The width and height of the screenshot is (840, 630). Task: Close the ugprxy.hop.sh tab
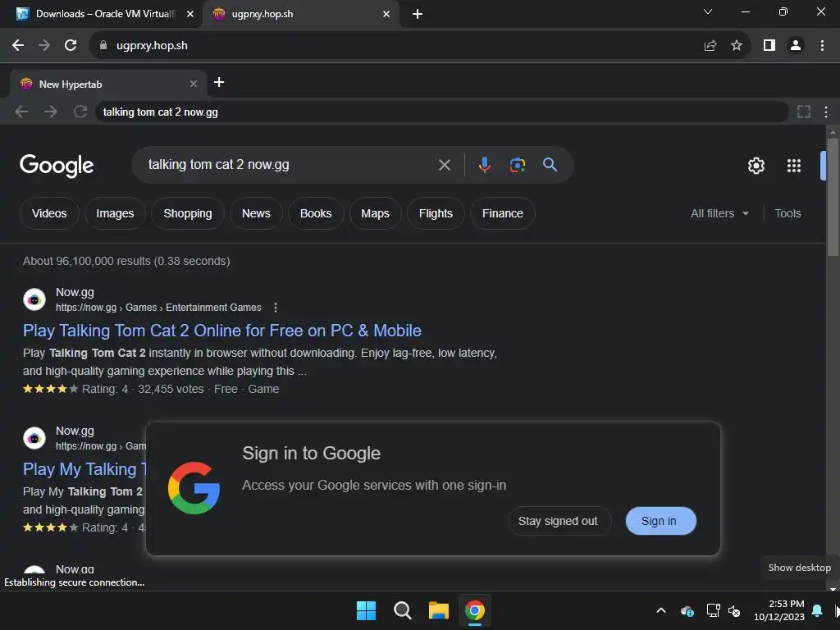[x=386, y=14]
